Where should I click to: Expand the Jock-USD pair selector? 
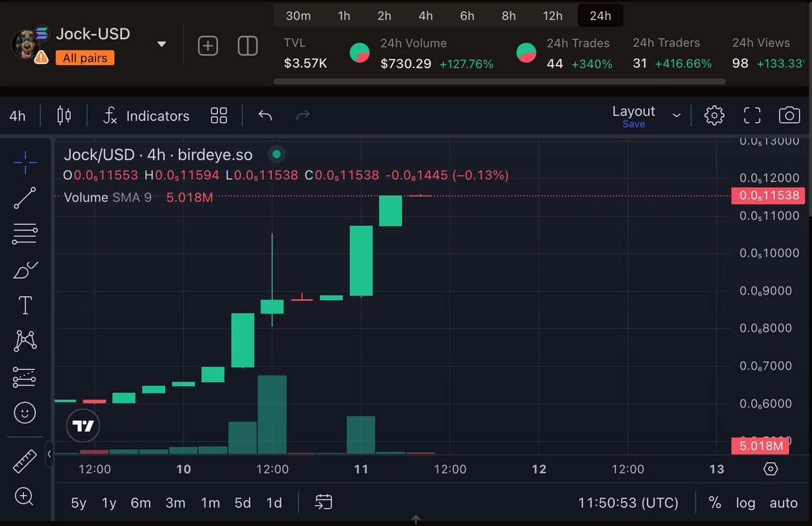click(161, 43)
